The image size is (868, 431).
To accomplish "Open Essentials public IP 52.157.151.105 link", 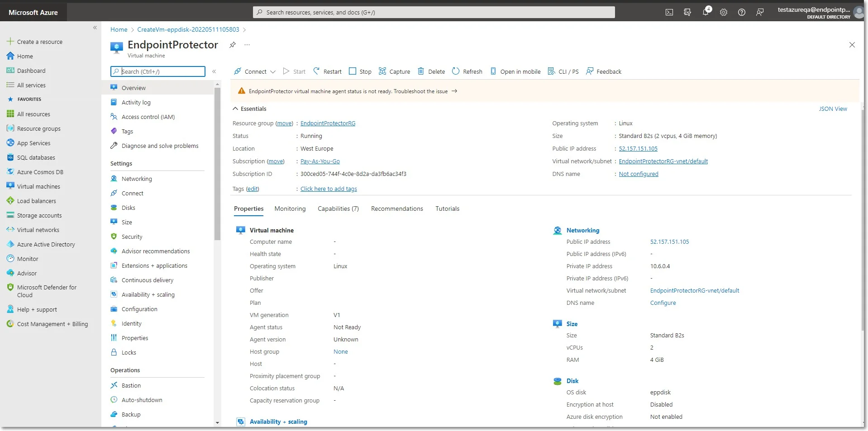I will (x=638, y=148).
